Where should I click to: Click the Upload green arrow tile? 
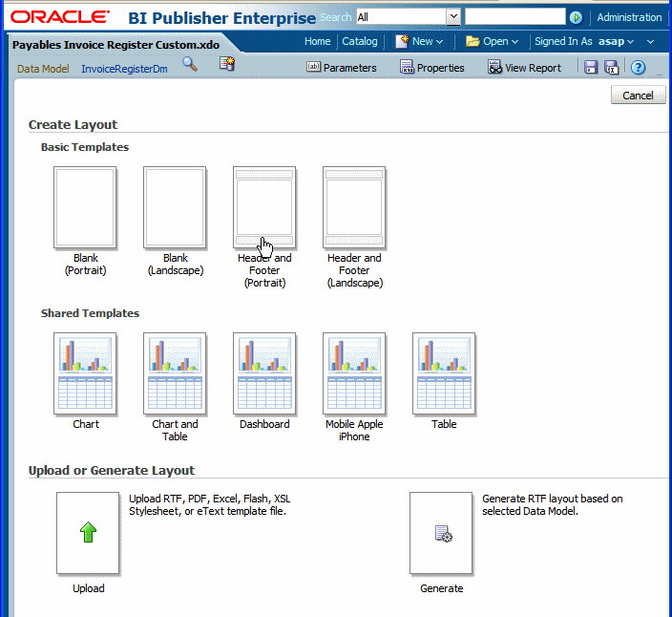coord(88,533)
